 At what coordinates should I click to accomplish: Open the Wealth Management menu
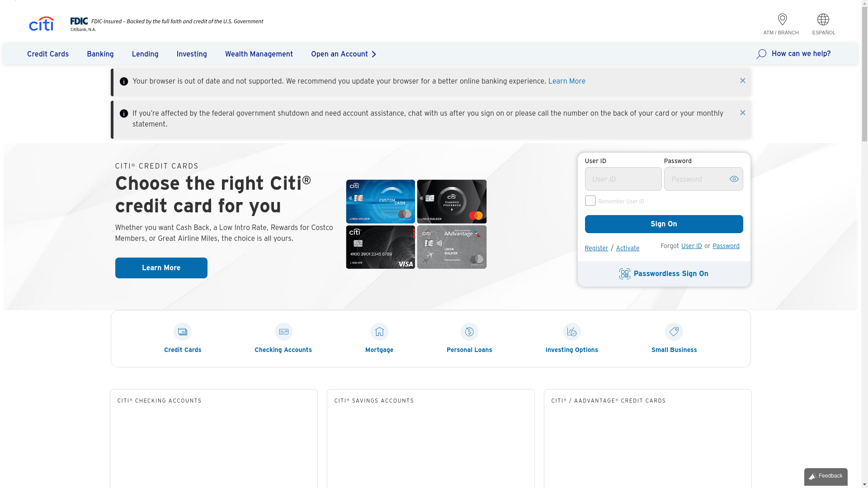(x=259, y=54)
